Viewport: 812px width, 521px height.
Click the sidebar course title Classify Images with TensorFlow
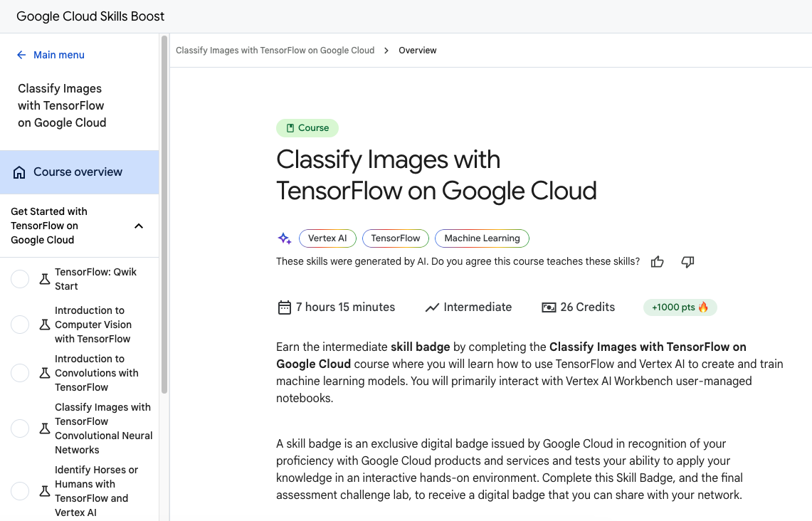(62, 105)
